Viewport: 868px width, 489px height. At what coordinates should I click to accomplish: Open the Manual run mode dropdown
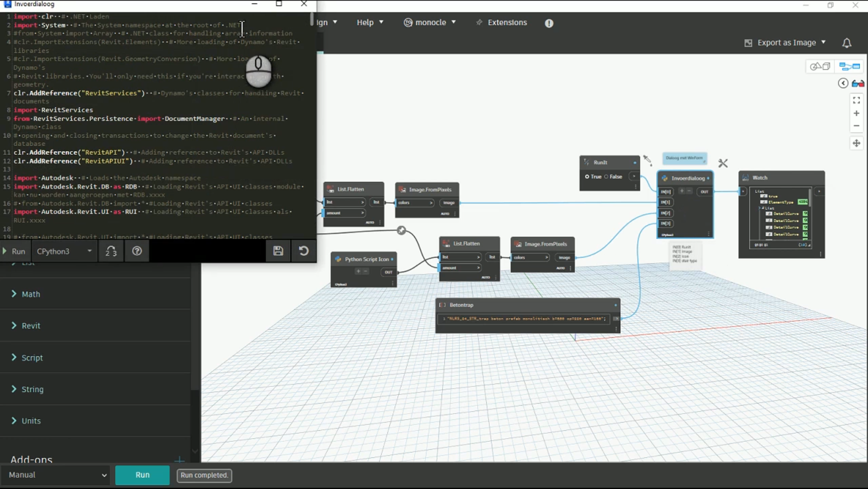point(55,475)
